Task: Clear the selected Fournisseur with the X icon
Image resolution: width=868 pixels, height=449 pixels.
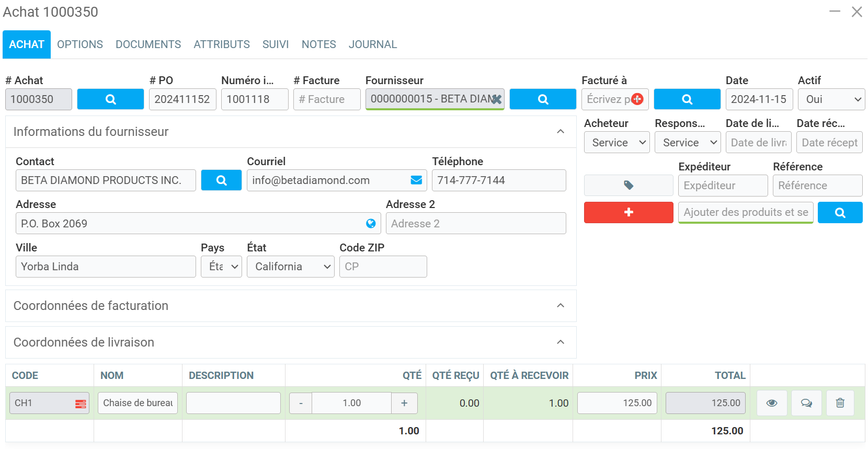Action: 496,99
